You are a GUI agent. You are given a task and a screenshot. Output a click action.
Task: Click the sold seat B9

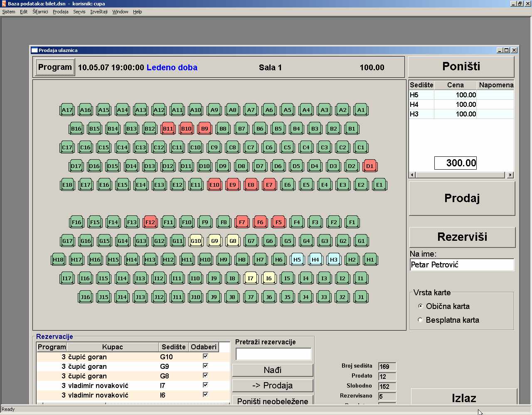click(x=204, y=129)
